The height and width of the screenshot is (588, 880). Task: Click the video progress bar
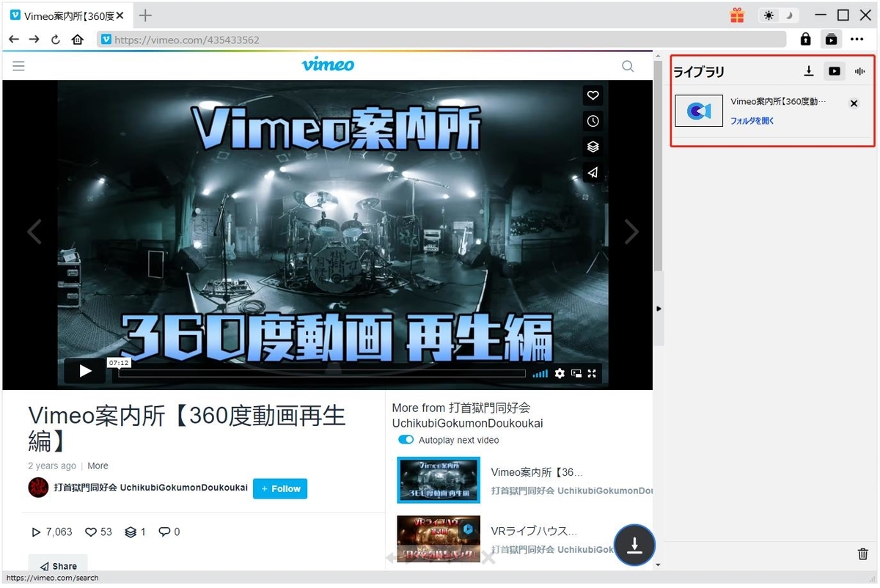(322, 373)
